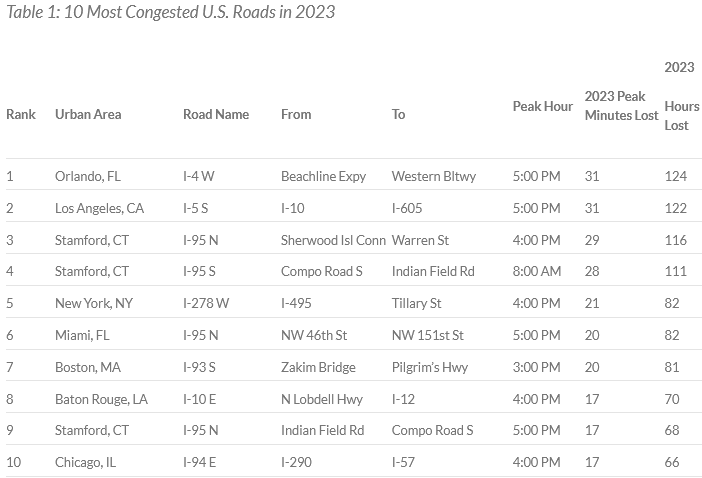This screenshot has width=702, height=478.
Task: Select the Orlando, FL cell
Action: pos(88,176)
